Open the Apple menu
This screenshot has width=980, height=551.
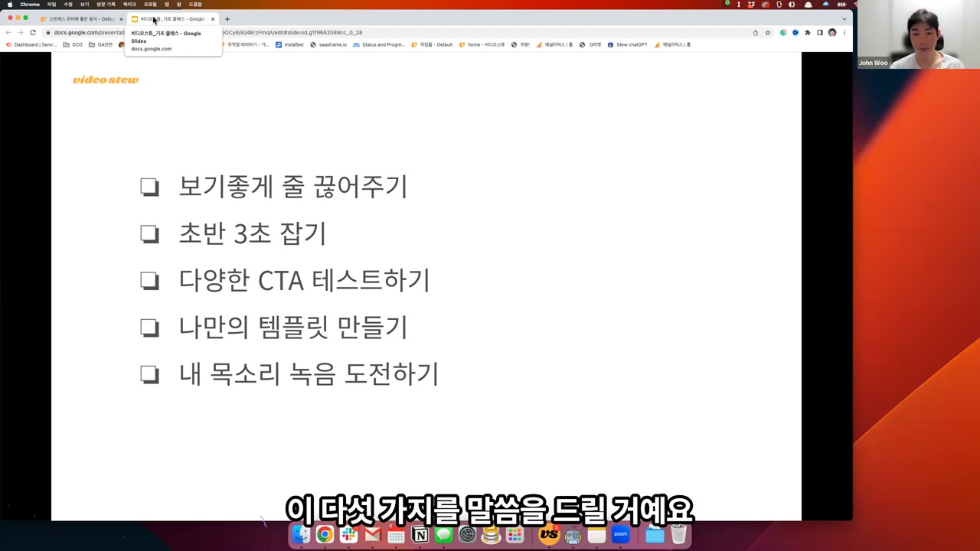point(10,5)
